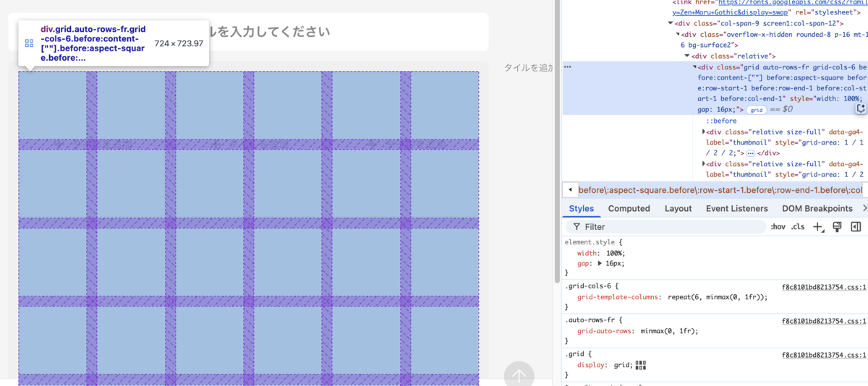The width and height of the screenshot is (868, 386).
Task: Click the element.style selector text
Action: [x=590, y=242]
